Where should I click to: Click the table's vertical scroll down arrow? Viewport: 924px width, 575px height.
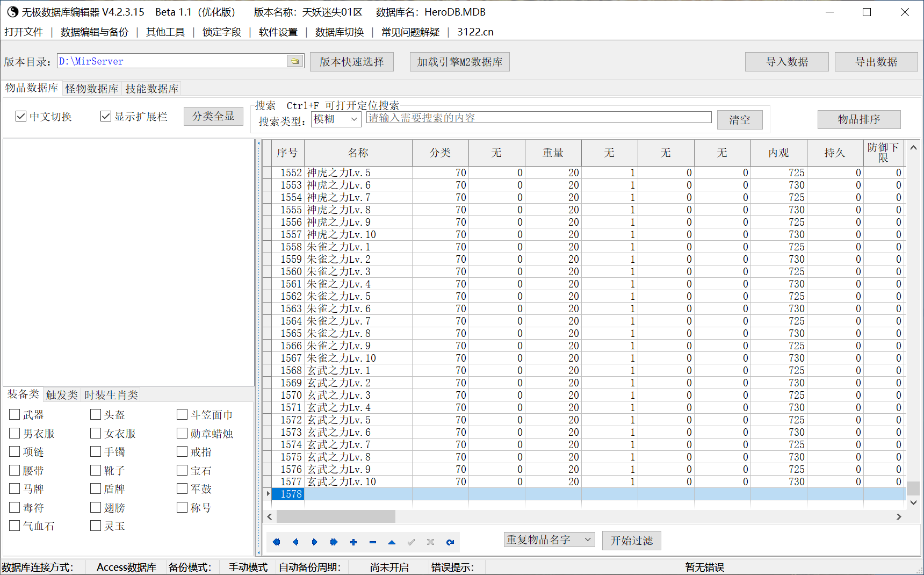(913, 502)
